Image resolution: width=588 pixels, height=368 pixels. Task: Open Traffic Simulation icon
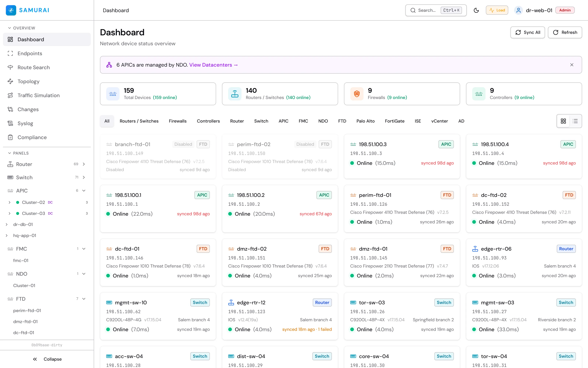click(x=10, y=95)
